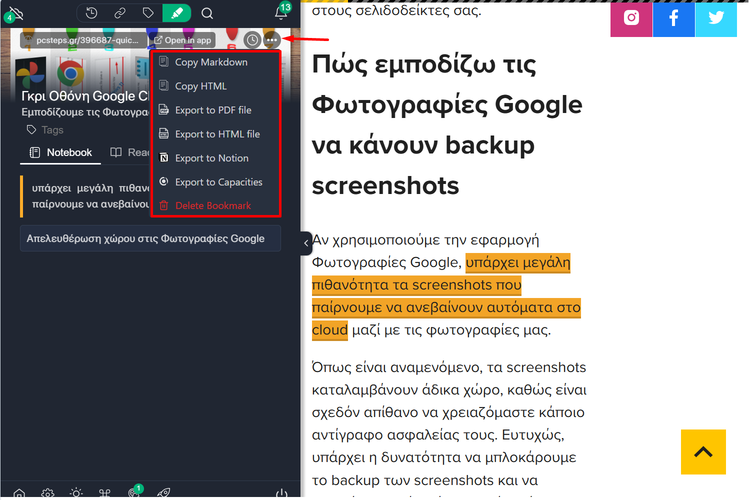Image resolution: width=750 pixels, height=500 pixels.
Task: Click the bookmark title Γκρι Οθόνη Google
Action: (85, 96)
